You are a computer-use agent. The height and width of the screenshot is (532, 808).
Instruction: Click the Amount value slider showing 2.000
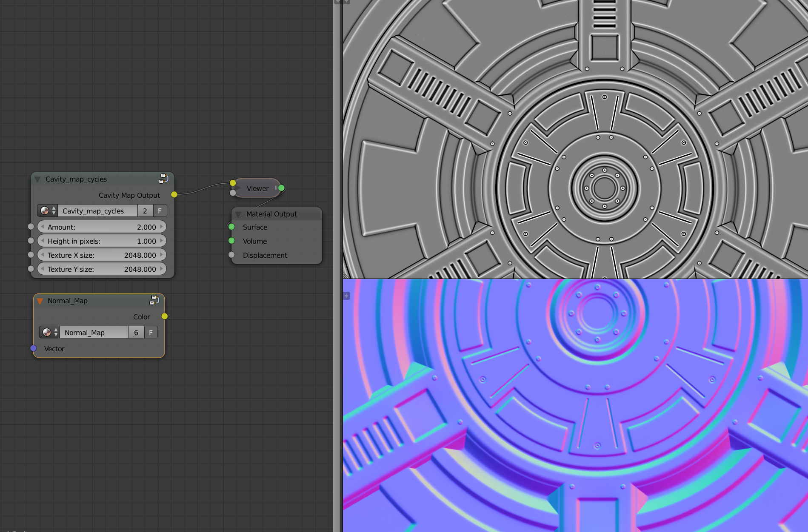point(102,227)
